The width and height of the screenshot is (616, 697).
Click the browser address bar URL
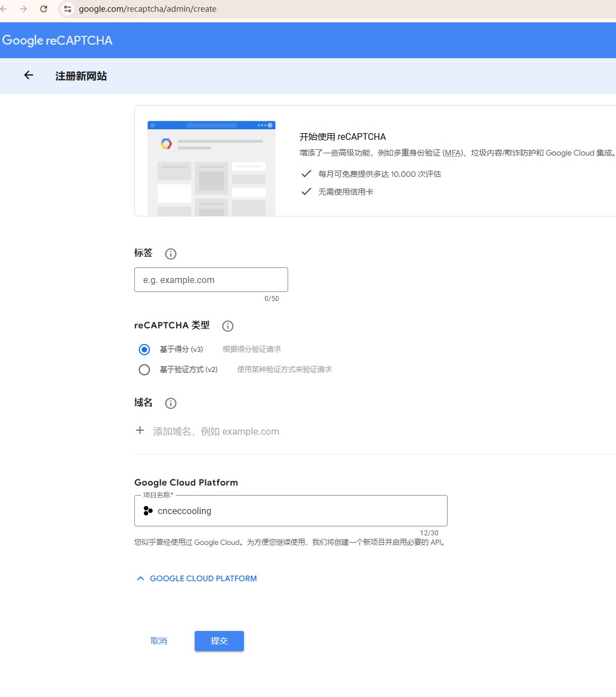tap(147, 9)
